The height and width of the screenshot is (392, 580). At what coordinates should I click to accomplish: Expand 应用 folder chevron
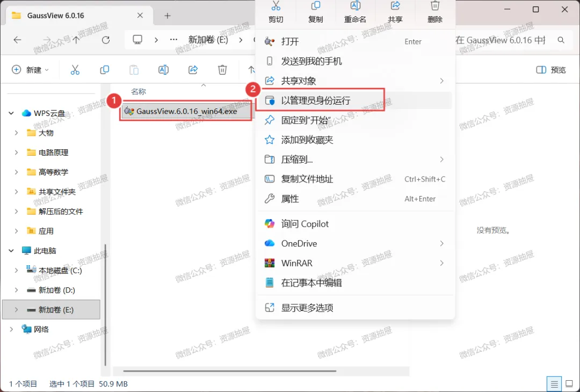16,231
